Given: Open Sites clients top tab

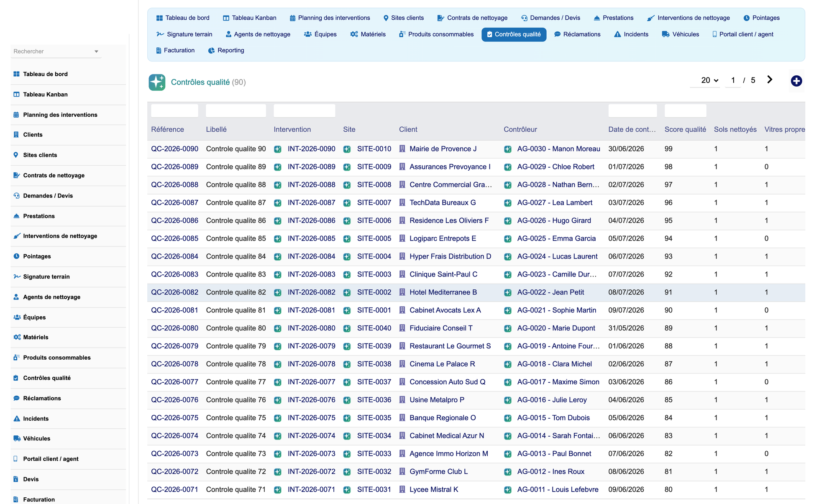Looking at the screenshot, I should pos(404,18).
